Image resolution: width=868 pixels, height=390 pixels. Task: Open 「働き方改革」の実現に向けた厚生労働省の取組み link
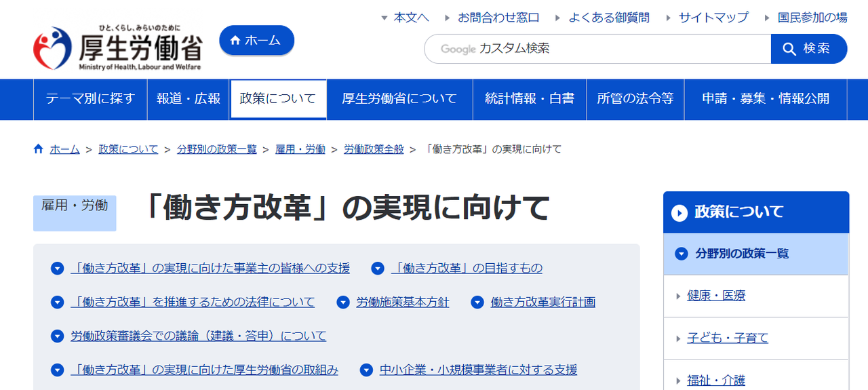pyautogui.click(x=204, y=370)
